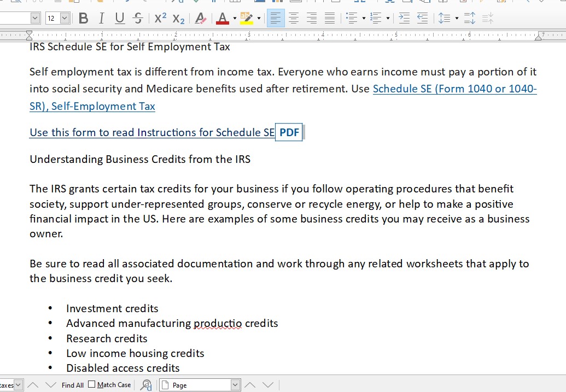Toggle unordered bullet list
The width and height of the screenshot is (566, 392).
[x=352, y=18]
